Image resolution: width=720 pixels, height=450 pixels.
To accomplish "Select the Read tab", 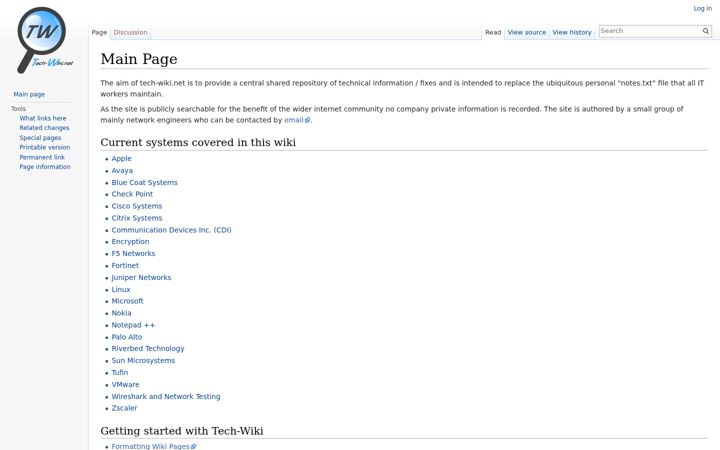I will 493,33.
